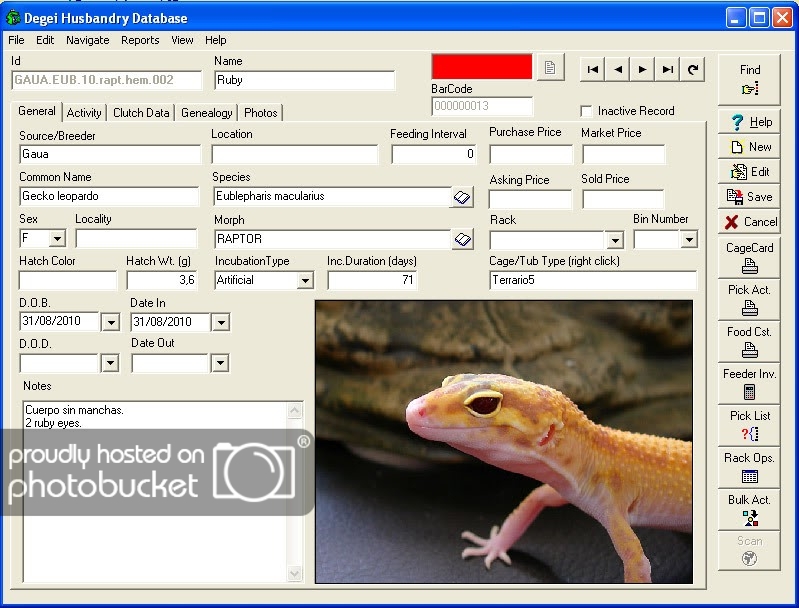The height and width of the screenshot is (608, 799).
Task: Open the IncubationType dropdown
Action: [305, 282]
